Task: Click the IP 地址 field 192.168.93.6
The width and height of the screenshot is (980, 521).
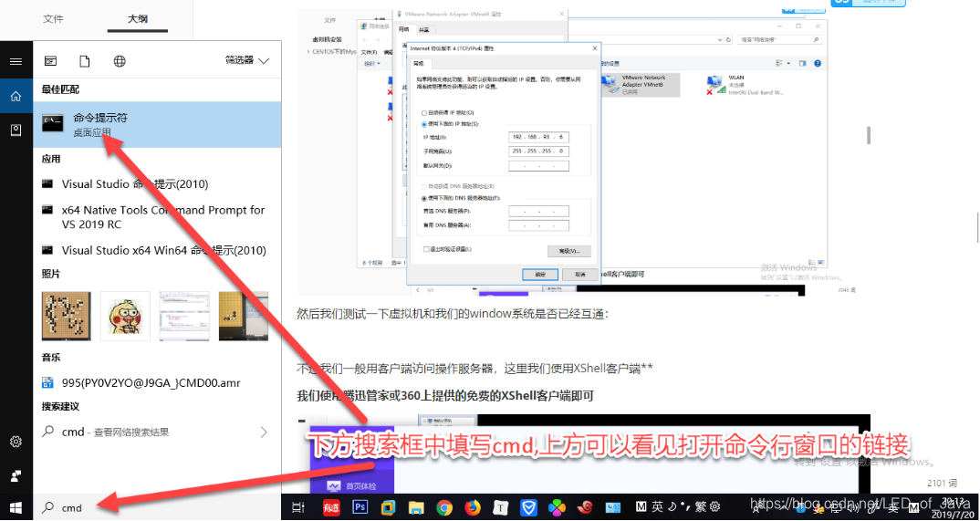Action: tap(538, 137)
